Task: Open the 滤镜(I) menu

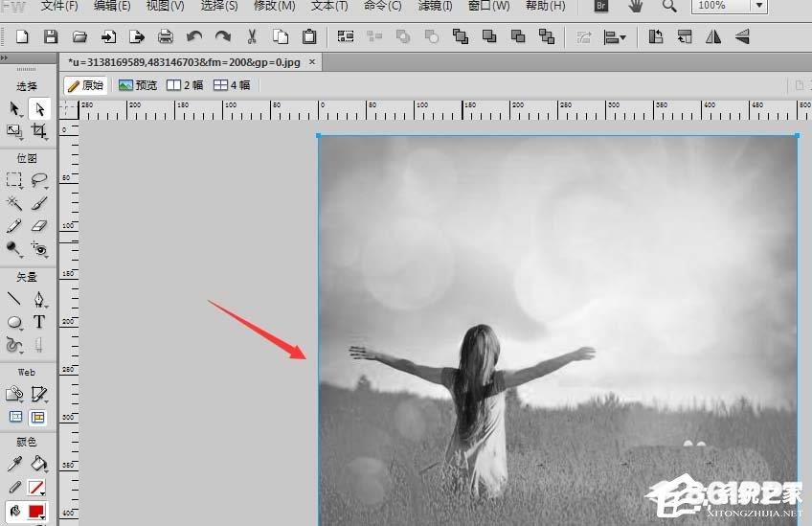Action: (x=435, y=6)
